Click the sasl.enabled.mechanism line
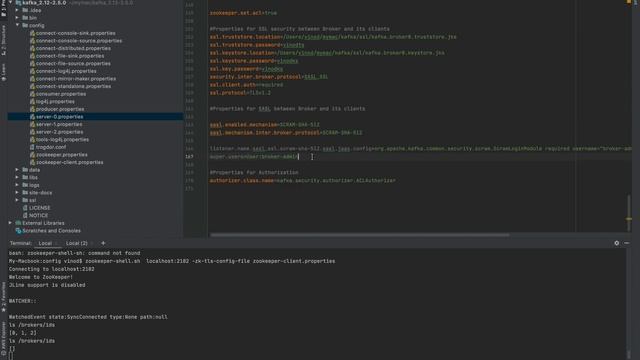Image resolution: width=640 pixels, height=360 pixels. click(264, 125)
